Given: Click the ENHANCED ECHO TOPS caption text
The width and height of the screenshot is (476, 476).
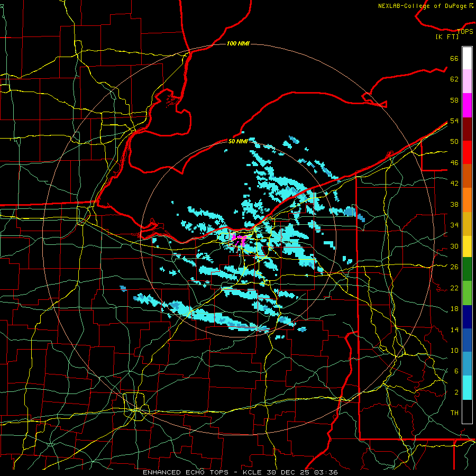Looking at the screenshot, I should pyautogui.click(x=186, y=472).
